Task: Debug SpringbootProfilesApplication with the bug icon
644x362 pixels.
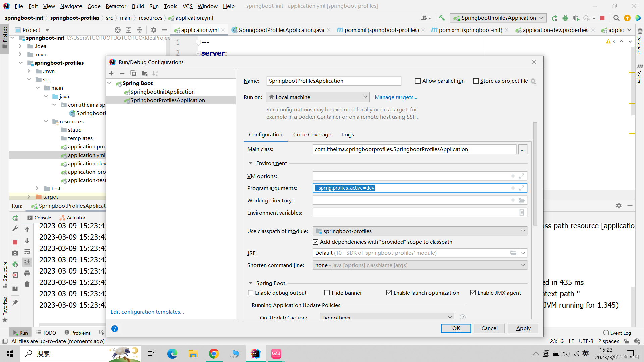Action: pos(565,18)
